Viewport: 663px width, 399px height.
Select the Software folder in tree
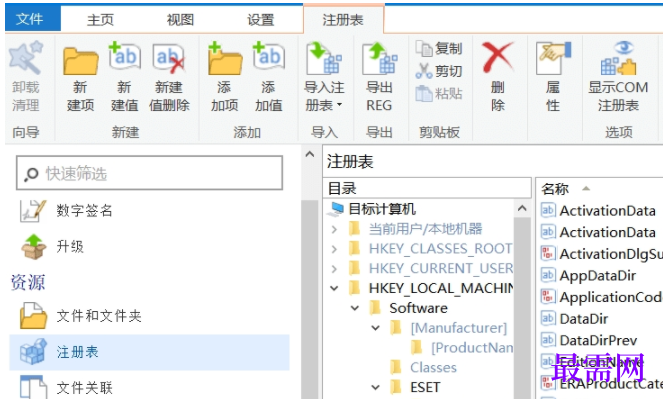pyautogui.click(x=418, y=308)
